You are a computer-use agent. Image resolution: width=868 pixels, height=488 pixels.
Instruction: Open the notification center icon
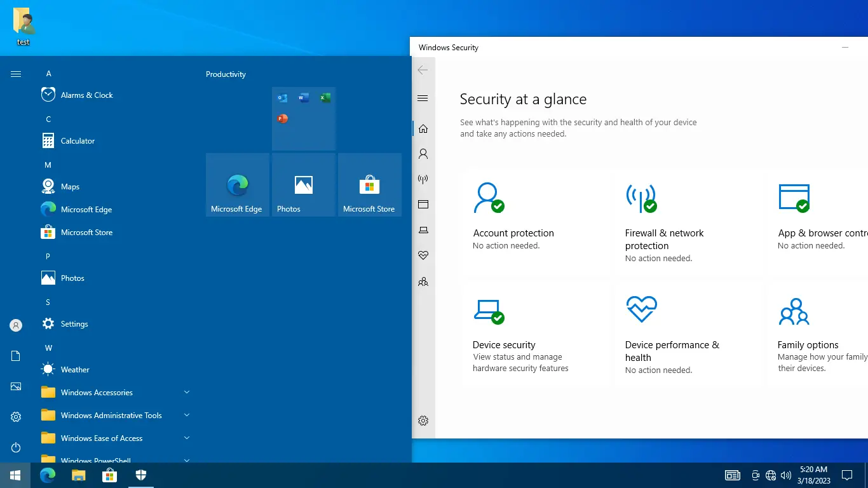(846, 475)
